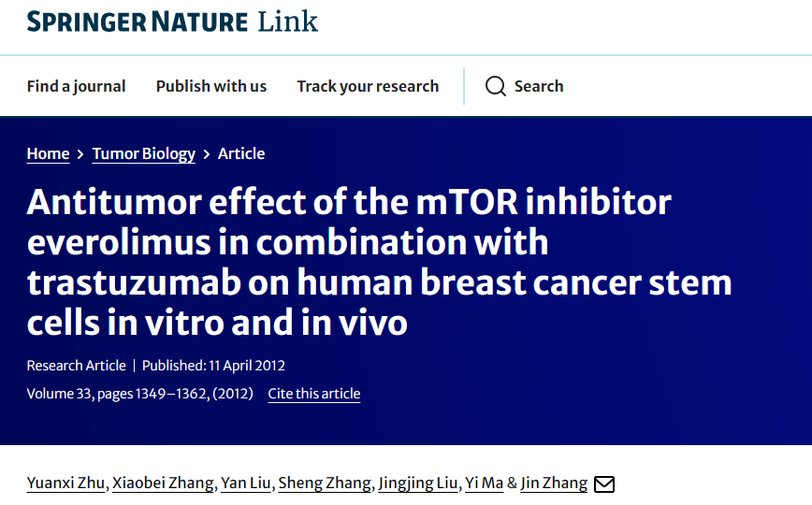Open author Yuanxi Zhu's details
The image size is (812, 505).
(65, 483)
